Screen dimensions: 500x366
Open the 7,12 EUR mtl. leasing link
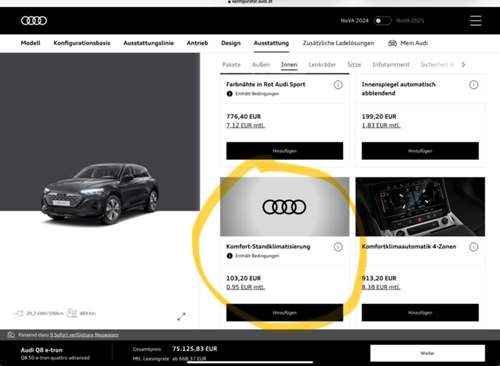[x=246, y=125]
